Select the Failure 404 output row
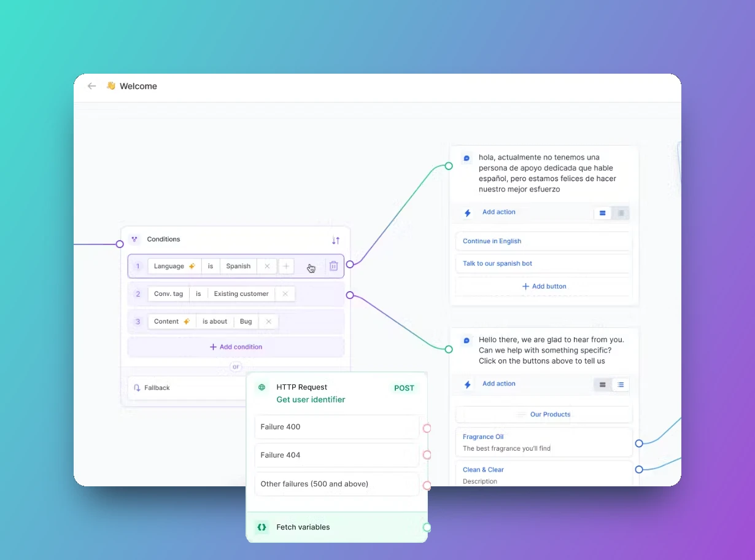The width and height of the screenshot is (755, 560). (x=336, y=455)
